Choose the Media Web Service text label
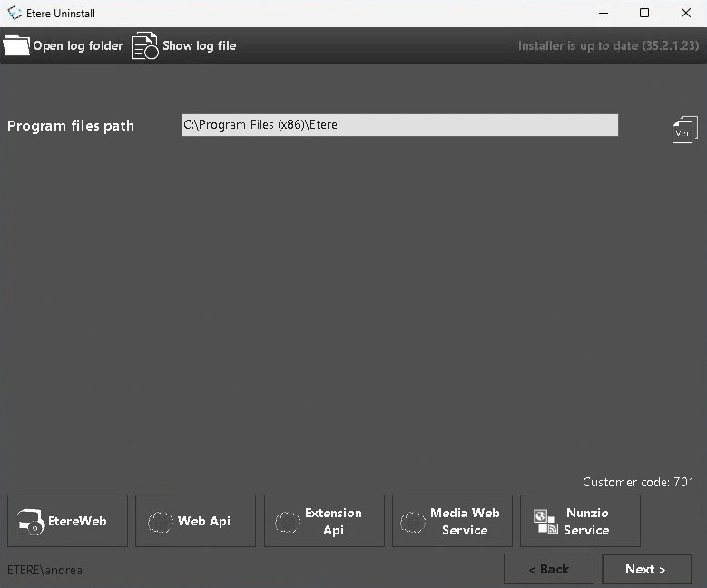 465,522
